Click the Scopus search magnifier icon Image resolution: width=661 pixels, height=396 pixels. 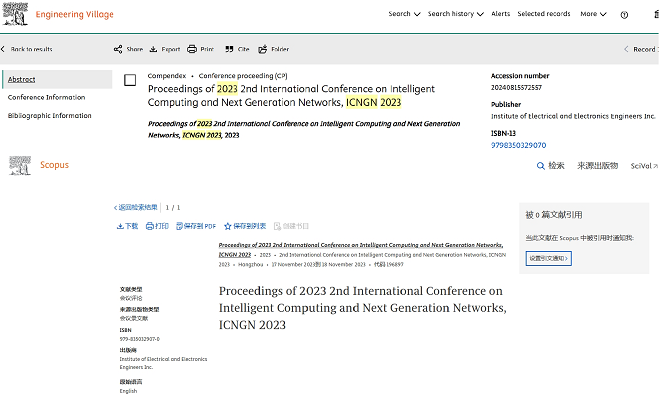point(540,166)
